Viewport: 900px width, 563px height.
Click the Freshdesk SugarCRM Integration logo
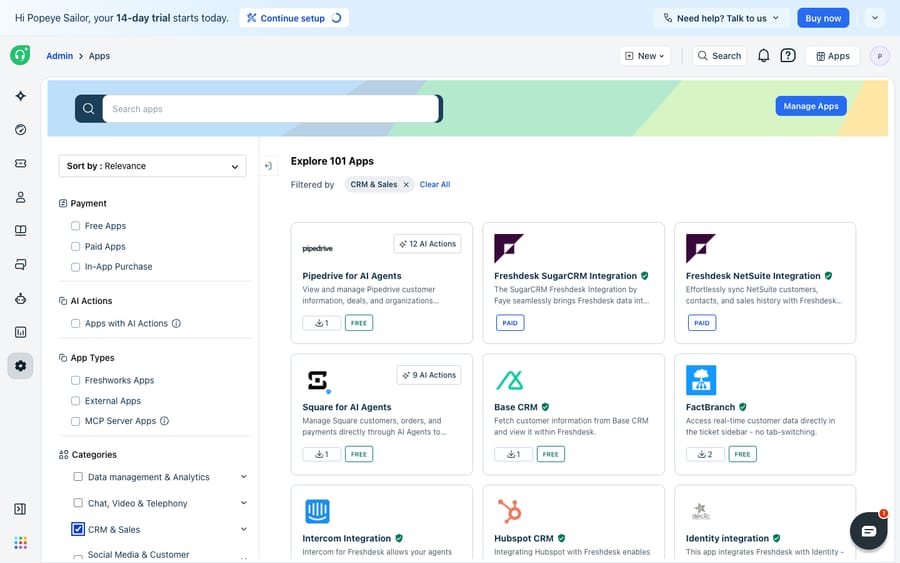pos(509,249)
